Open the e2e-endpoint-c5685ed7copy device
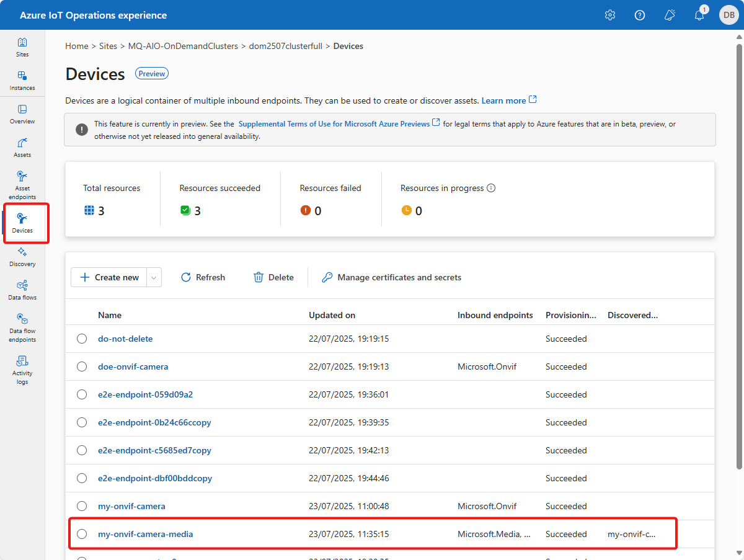 click(x=154, y=450)
